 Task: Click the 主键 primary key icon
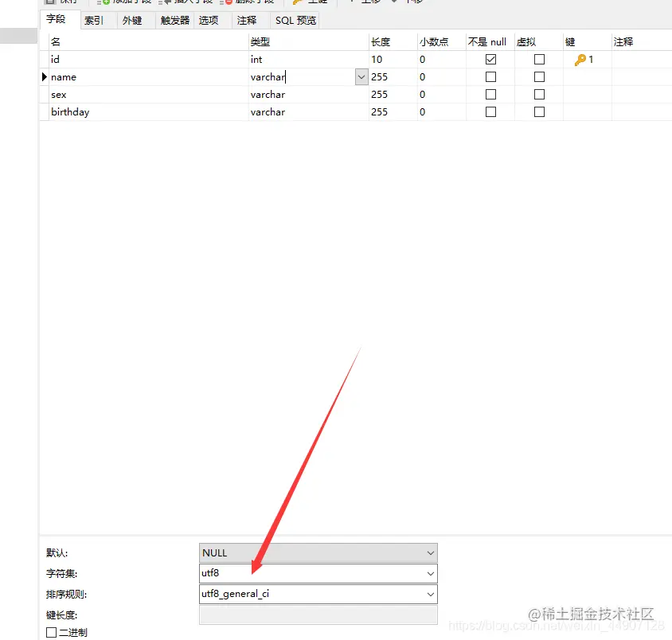pos(311,2)
